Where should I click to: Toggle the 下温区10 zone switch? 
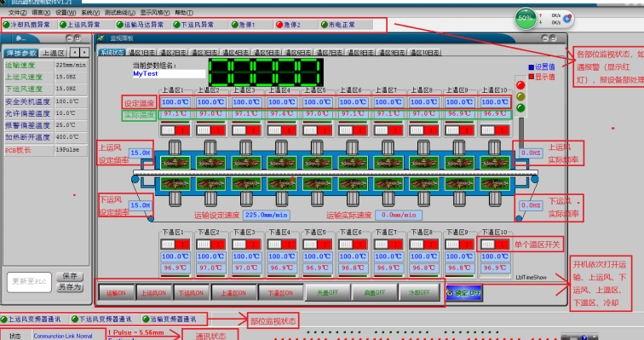tap(494, 245)
